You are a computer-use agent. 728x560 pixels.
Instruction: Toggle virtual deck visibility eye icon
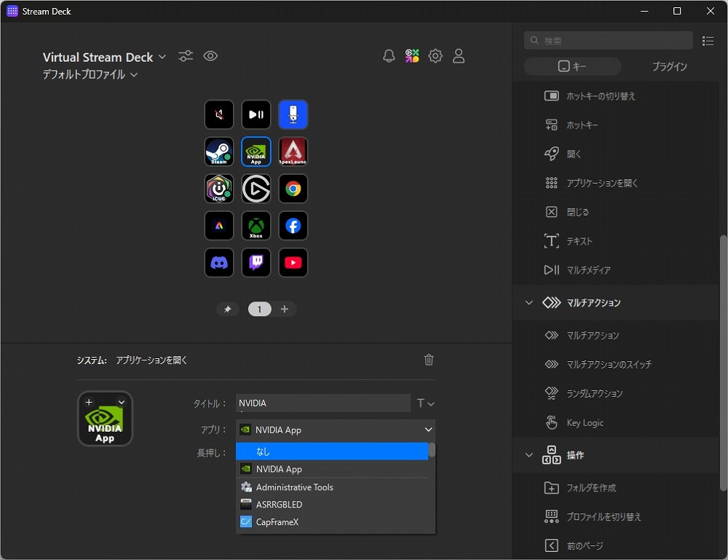[210, 56]
